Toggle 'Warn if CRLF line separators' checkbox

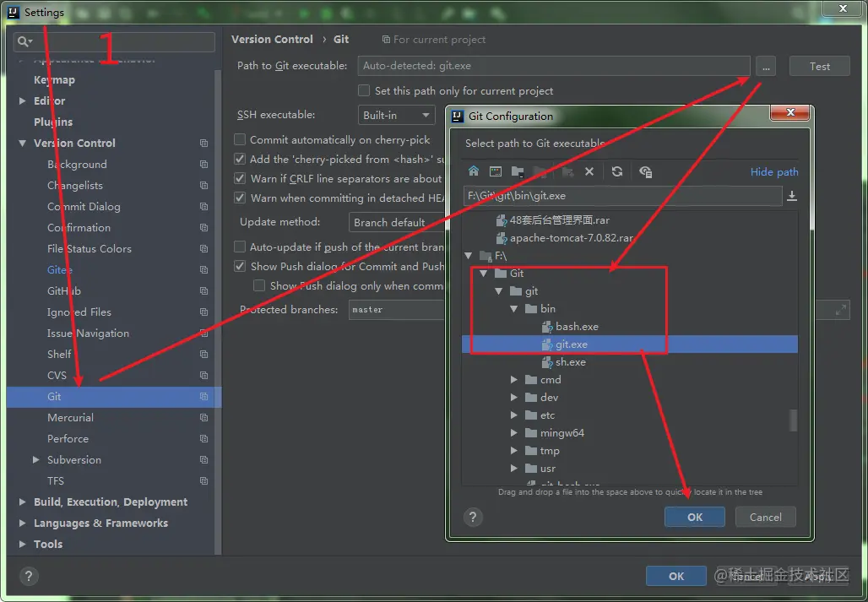[240, 178]
